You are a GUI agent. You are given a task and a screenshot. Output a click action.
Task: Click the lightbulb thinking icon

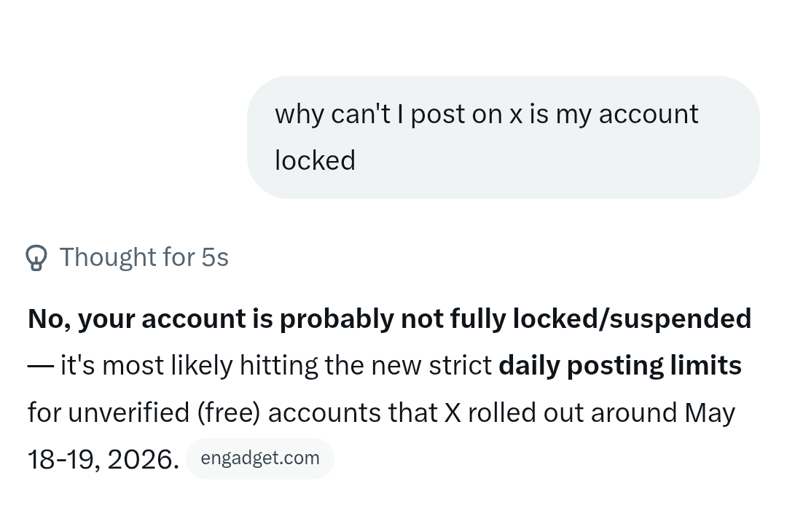pos(36,257)
